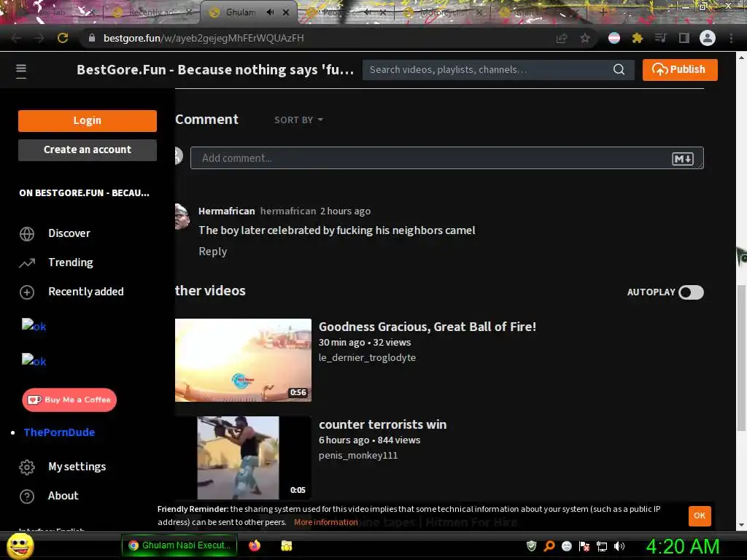Click the My settings gear icon

[27, 467]
